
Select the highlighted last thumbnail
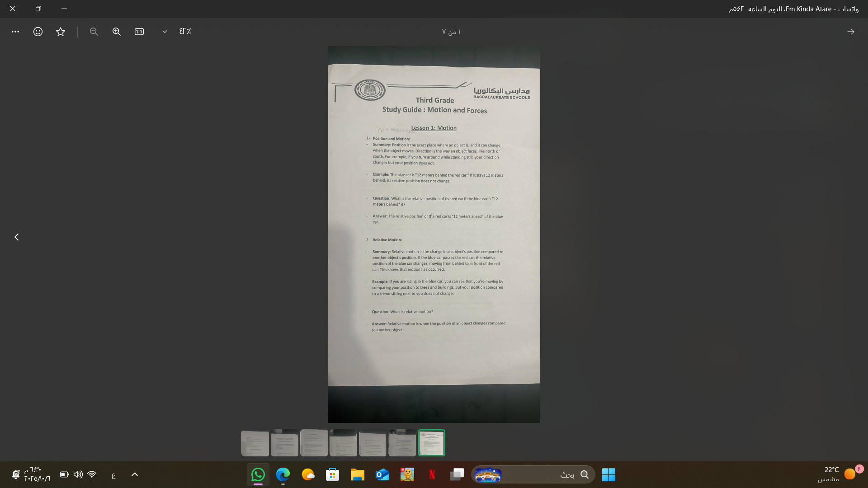click(431, 442)
